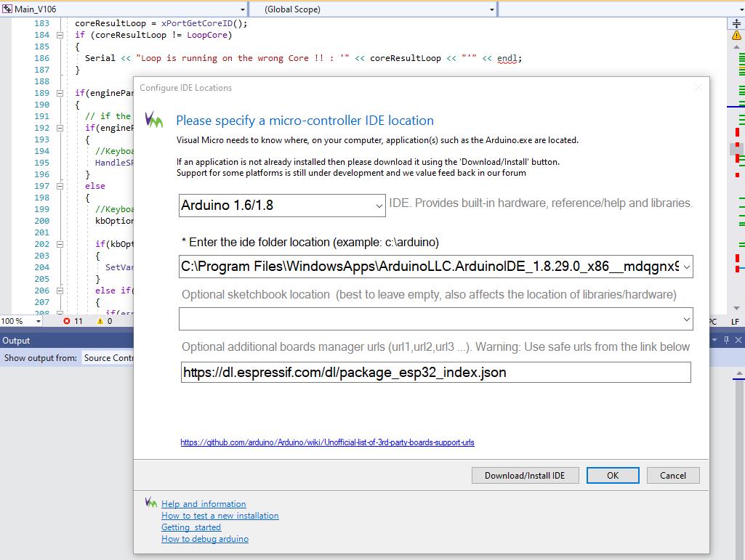
Task: Open the Output window options dropdown arrow
Action: click(714, 340)
